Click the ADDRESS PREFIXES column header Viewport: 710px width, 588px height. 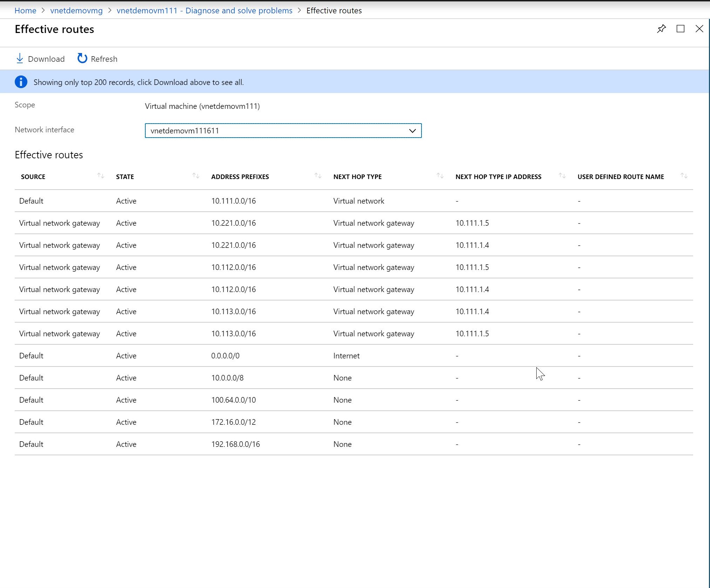click(x=240, y=177)
